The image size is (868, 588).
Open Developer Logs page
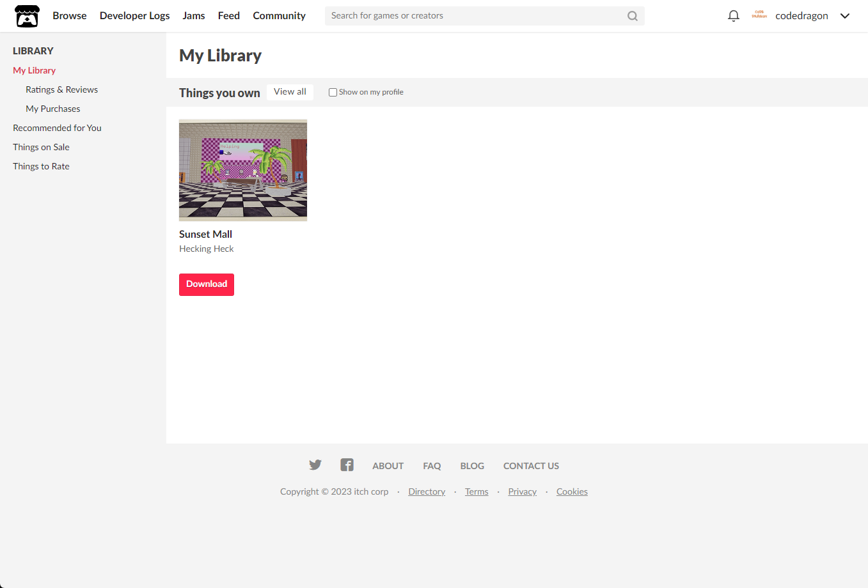point(135,15)
